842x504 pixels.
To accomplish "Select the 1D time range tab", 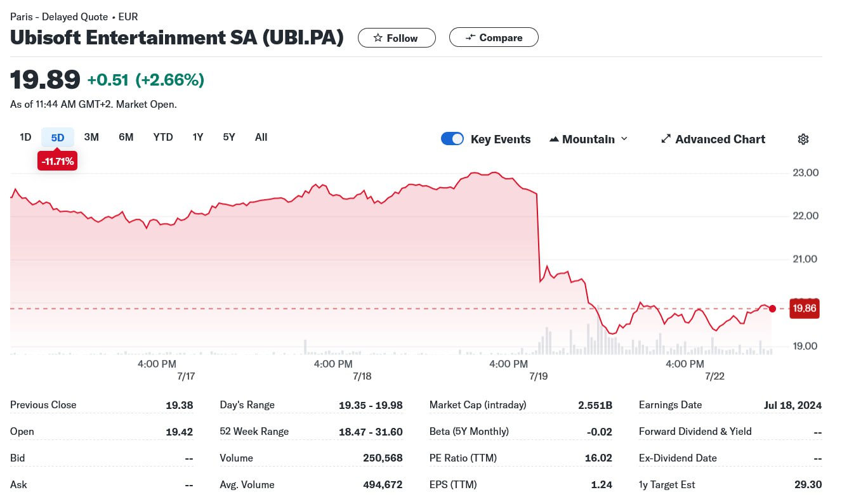I will click(x=25, y=137).
